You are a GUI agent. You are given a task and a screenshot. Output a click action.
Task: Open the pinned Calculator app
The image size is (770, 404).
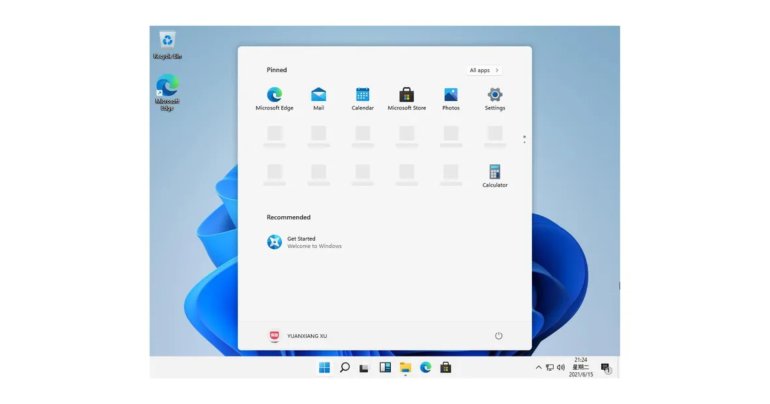(x=495, y=173)
